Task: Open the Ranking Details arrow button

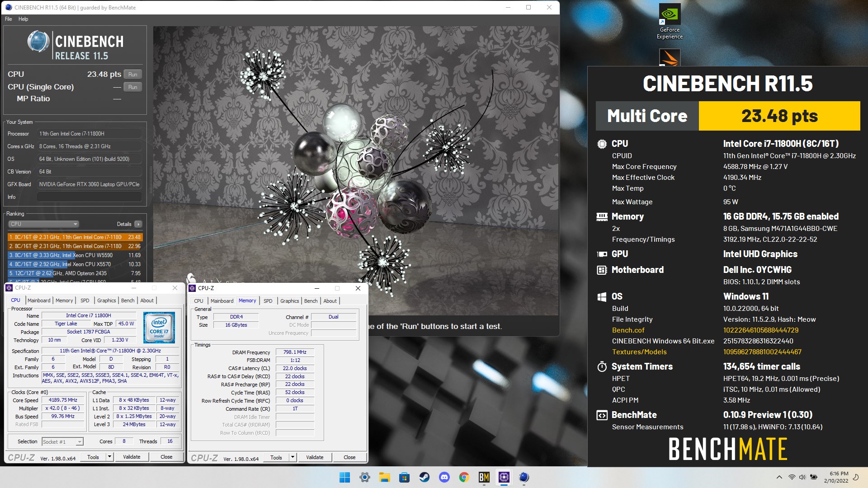Action: click(138, 224)
